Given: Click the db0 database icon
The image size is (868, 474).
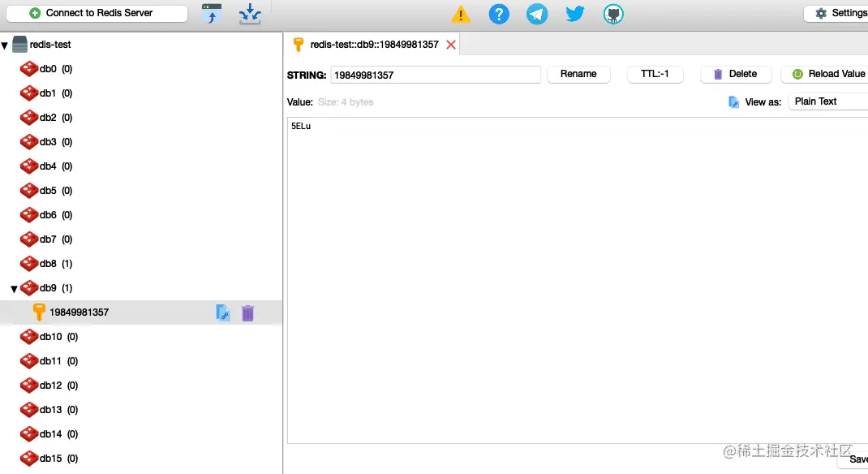Looking at the screenshot, I should (x=28, y=69).
